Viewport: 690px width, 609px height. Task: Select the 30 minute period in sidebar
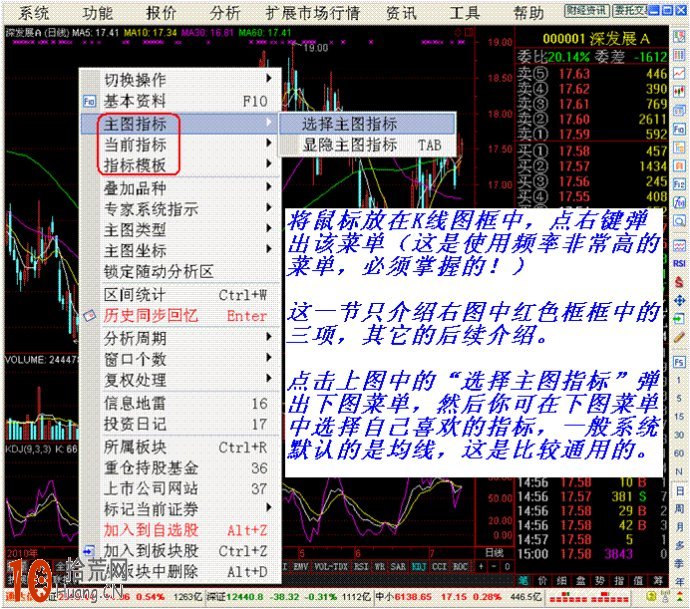(679, 435)
